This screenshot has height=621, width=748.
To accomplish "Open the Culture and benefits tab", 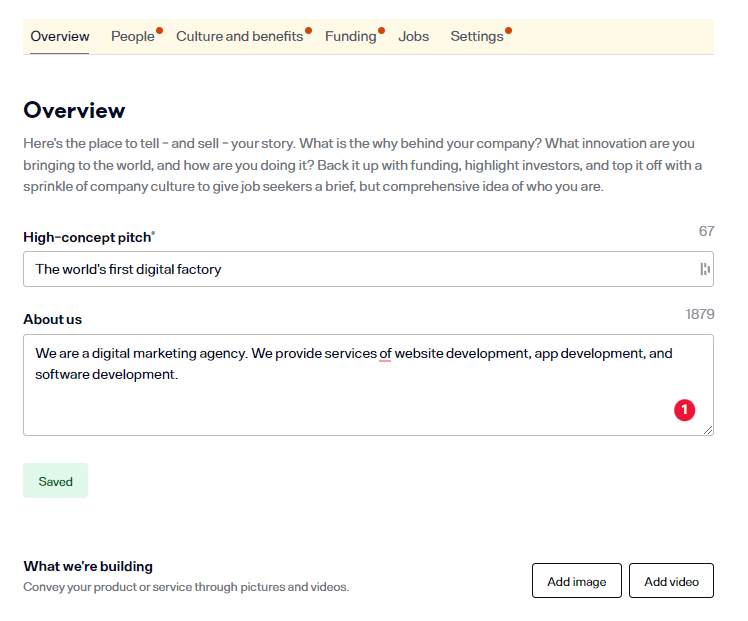I will tap(239, 37).
